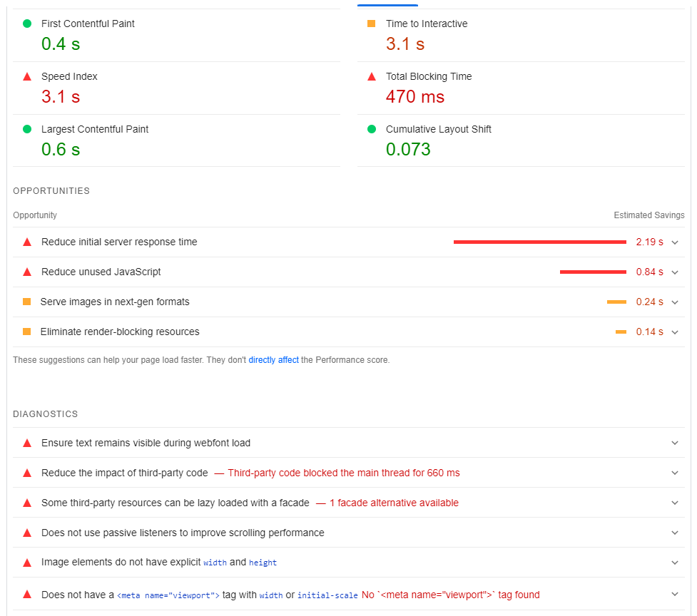The height and width of the screenshot is (616, 697).
Task: Expand Reduce unused JavaScript chevron
Action: [x=675, y=272]
